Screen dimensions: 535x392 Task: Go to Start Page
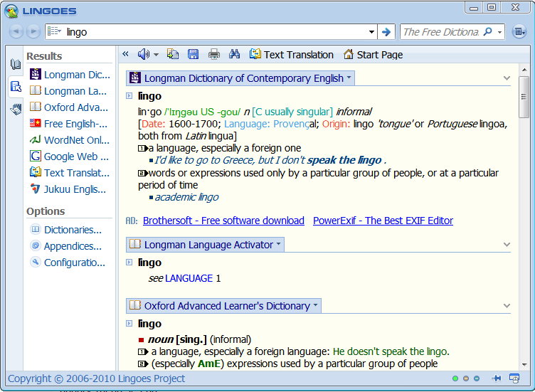373,54
